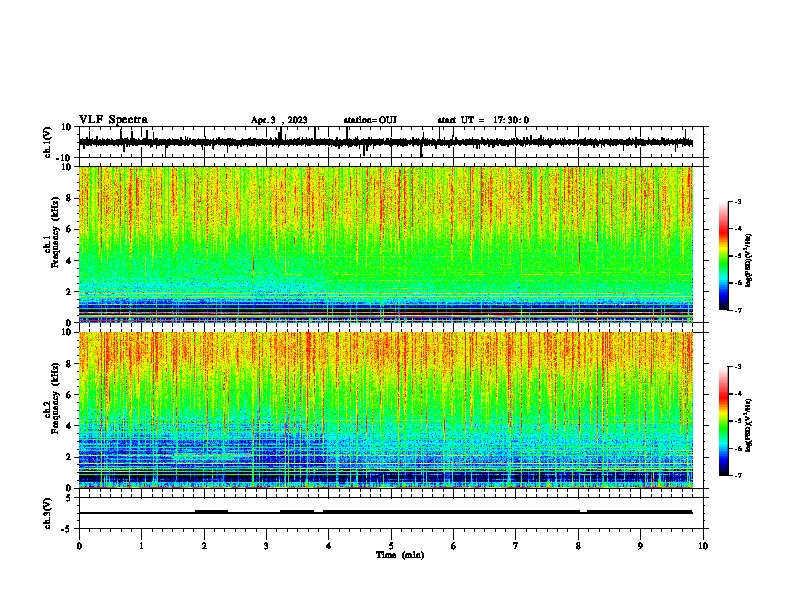This screenshot has width=792, height=612.
Task: Click the '6' kHz tick on ch.1 frequency axis
Action: click(x=69, y=229)
